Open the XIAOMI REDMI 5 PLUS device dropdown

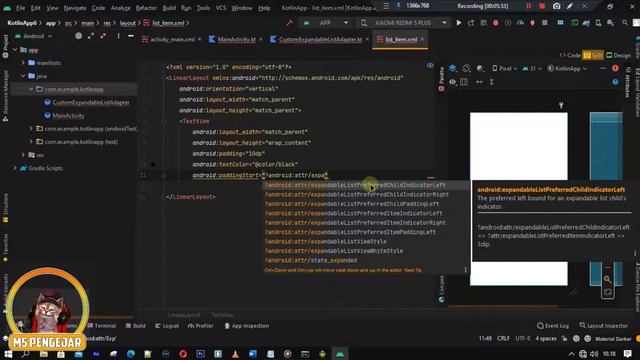pos(404,23)
